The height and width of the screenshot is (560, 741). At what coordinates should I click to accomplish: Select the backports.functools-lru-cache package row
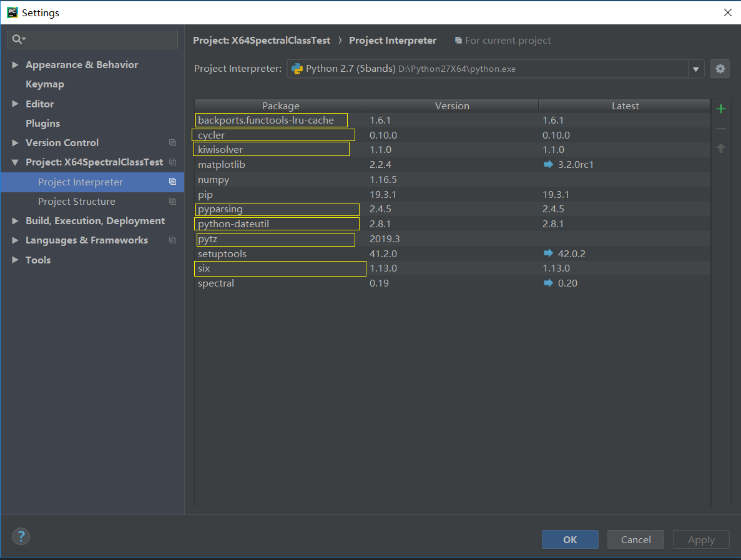452,120
